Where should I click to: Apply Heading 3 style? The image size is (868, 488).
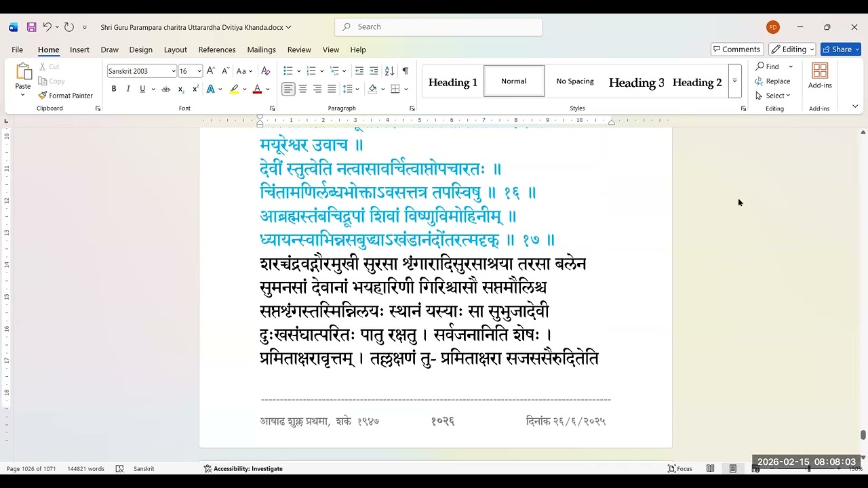pyautogui.click(x=636, y=81)
